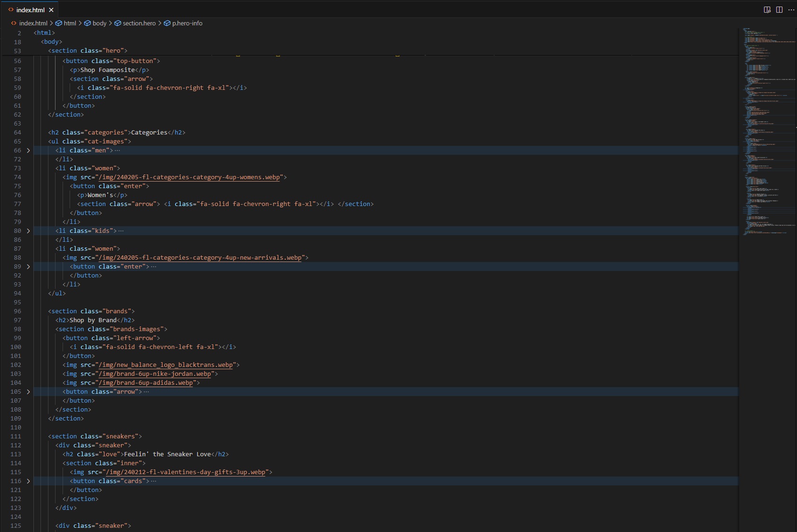
Task: Click the cube icon beside section.hero breadcrumb
Action: (x=118, y=23)
